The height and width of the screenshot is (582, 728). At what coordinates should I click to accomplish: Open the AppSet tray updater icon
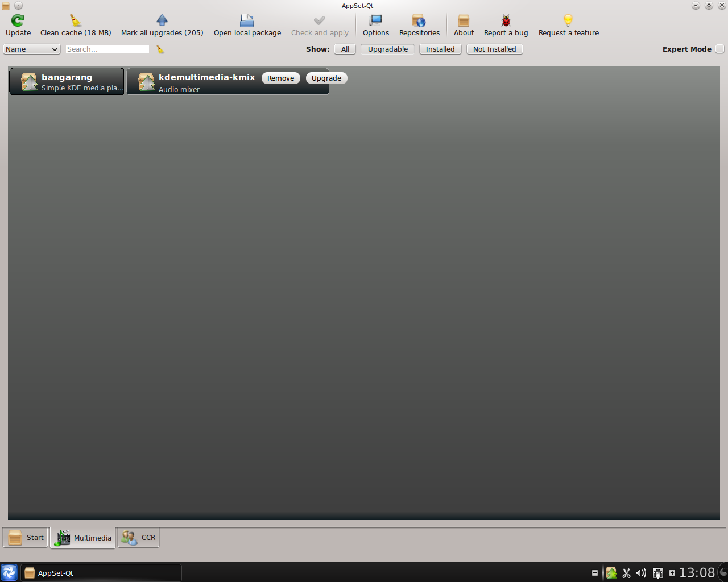click(611, 573)
